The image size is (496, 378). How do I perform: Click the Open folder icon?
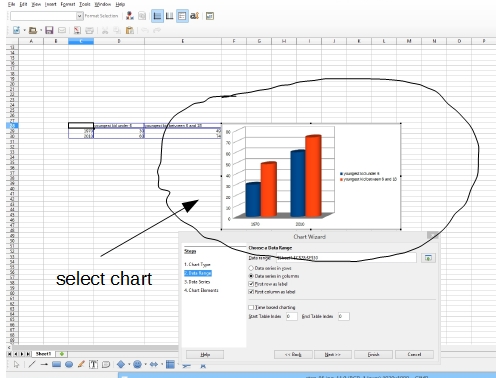[33, 30]
